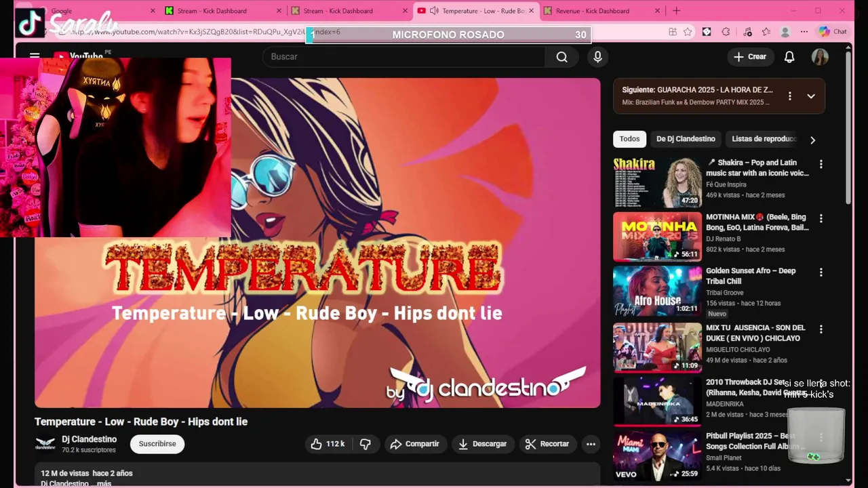Screen dimensions: 868x488
Task: Click 'DJ Renato B' channel text
Action: (724, 239)
